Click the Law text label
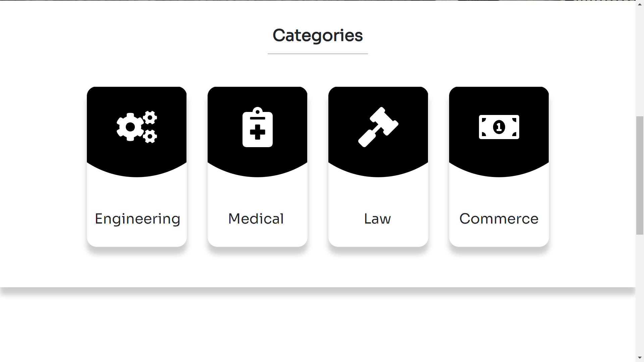644x362 pixels. tap(377, 219)
